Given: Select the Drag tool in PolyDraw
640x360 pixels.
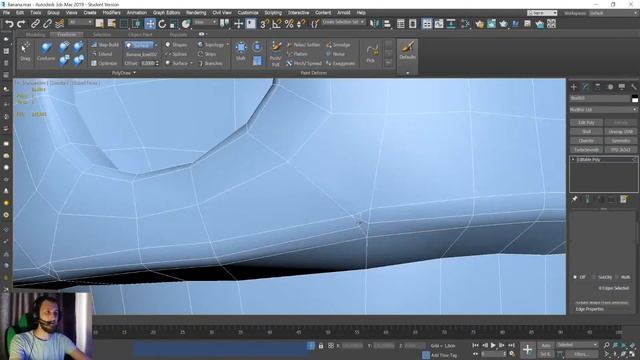Looking at the screenshot, I should pos(25,52).
